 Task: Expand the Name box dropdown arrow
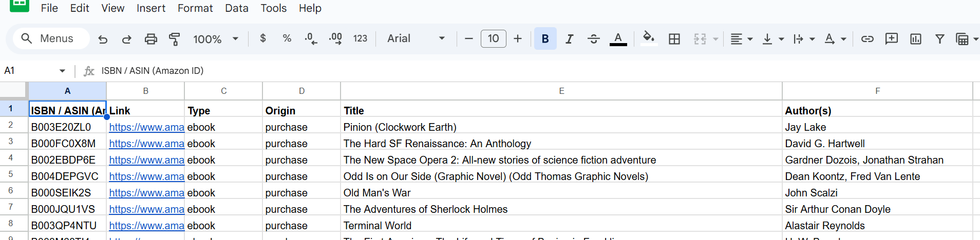[x=62, y=71]
